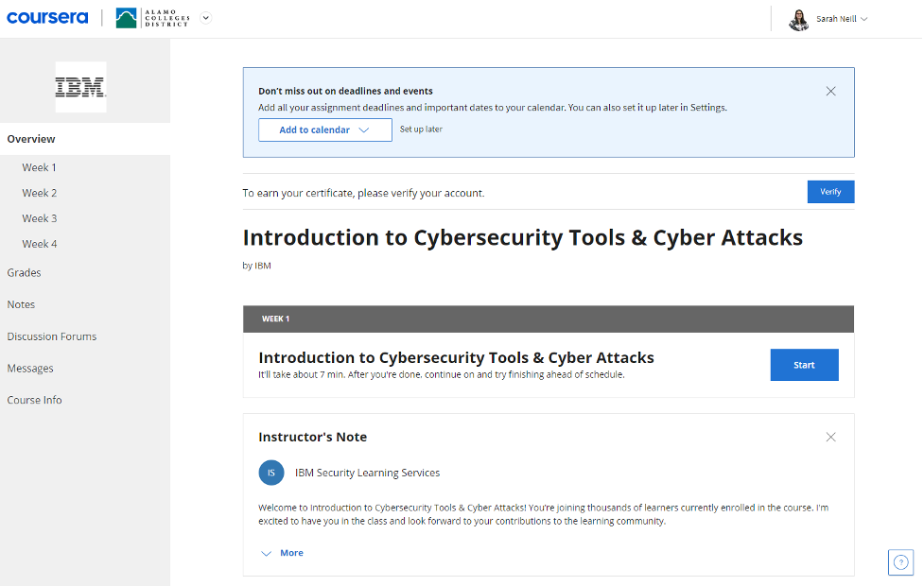
Task: Dismiss the deadlines and events banner
Action: pyautogui.click(x=830, y=92)
